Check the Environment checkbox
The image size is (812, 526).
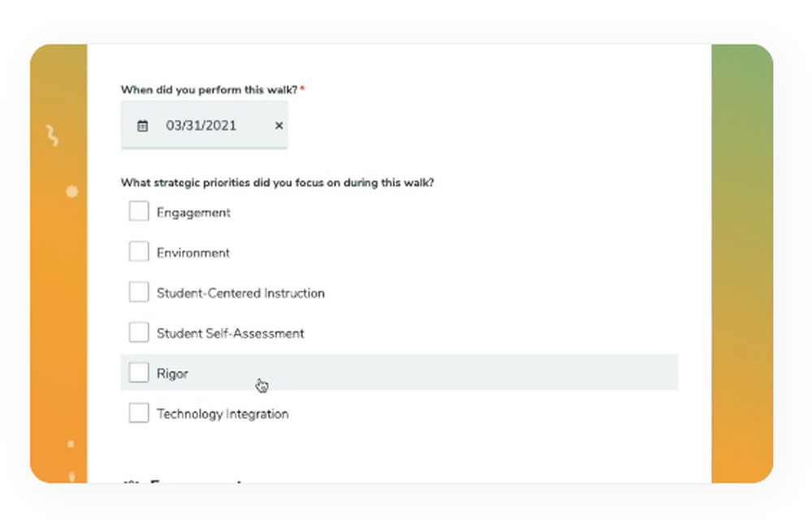(x=138, y=251)
